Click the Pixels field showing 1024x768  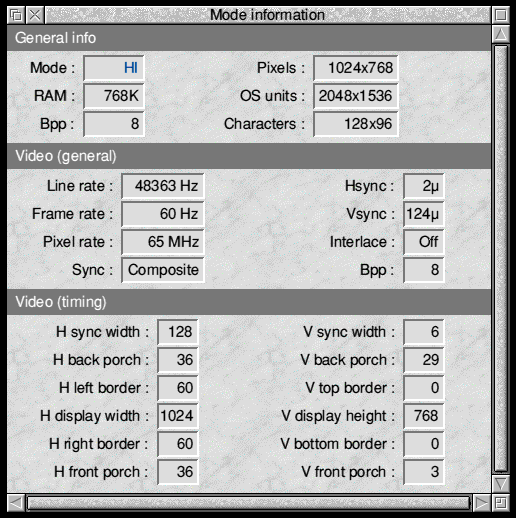(356, 68)
